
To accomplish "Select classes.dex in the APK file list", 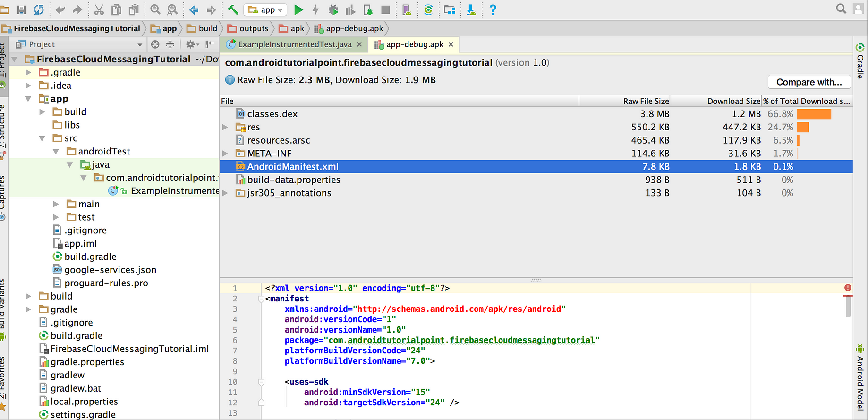I will (536, 114).
